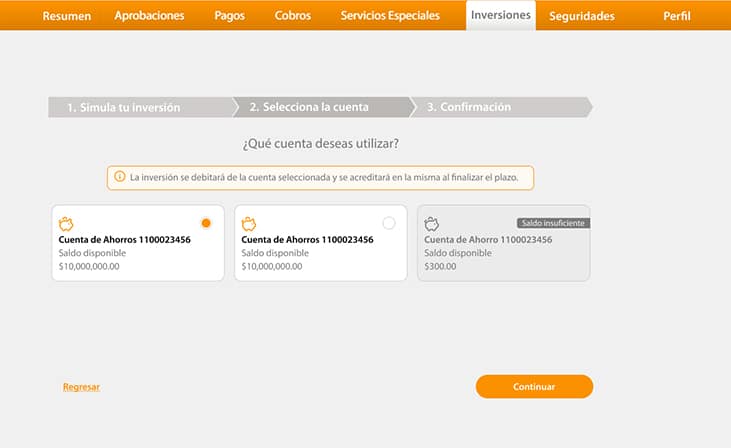The width and height of the screenshot is (731, 448).
Task: Click the 'Saldo insuficiente' badge
Action: click(x=553, y=223)
